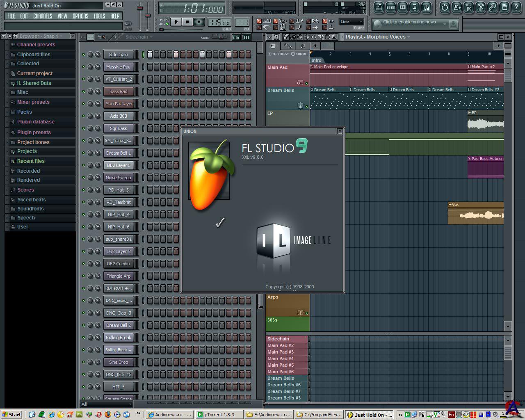Expand the Plugin presets browser folder
The height and width of the screenshot is (420, 525).
click(34, 132)
